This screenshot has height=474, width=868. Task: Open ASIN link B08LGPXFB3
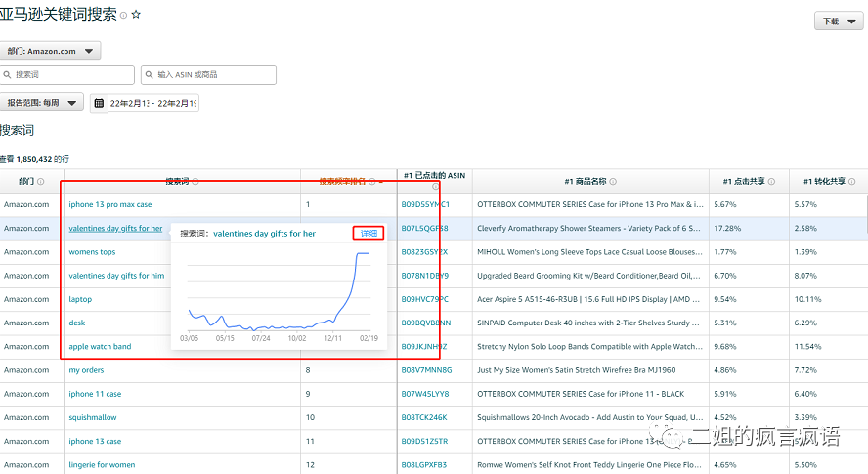point(424,465)
